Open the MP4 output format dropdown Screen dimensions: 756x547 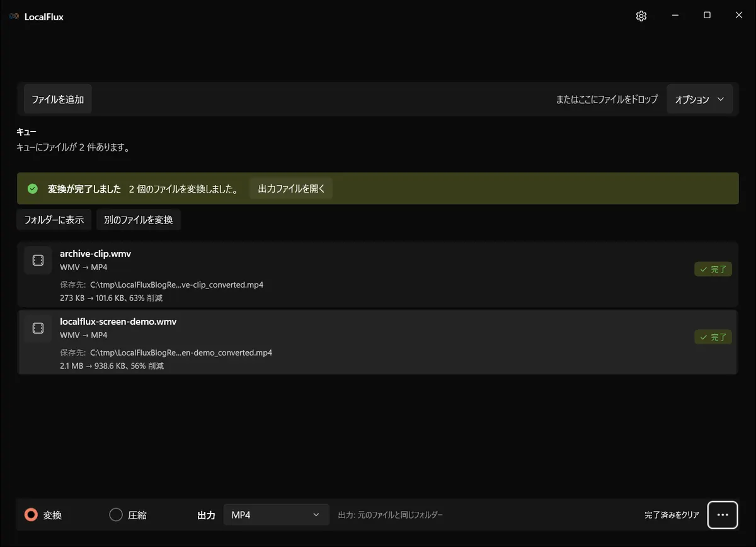tap(276, 515)
